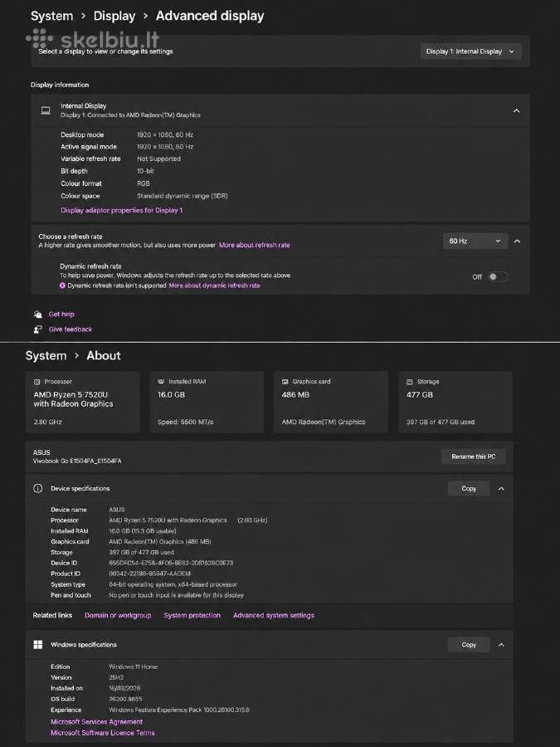Click the Give feedback icon
The width and height of the screenshot is (560, 747).
click(38, 330)
